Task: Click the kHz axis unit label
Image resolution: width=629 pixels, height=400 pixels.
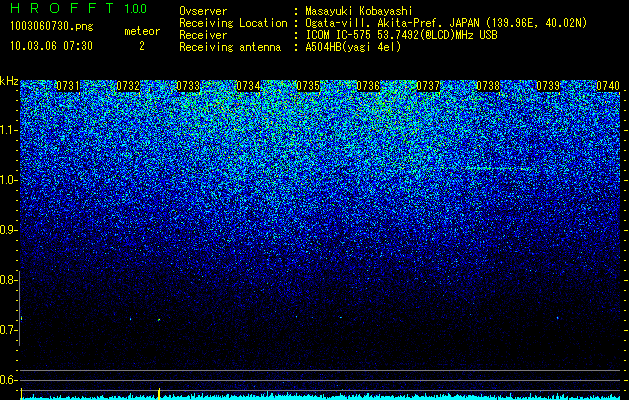Action: 9,81
